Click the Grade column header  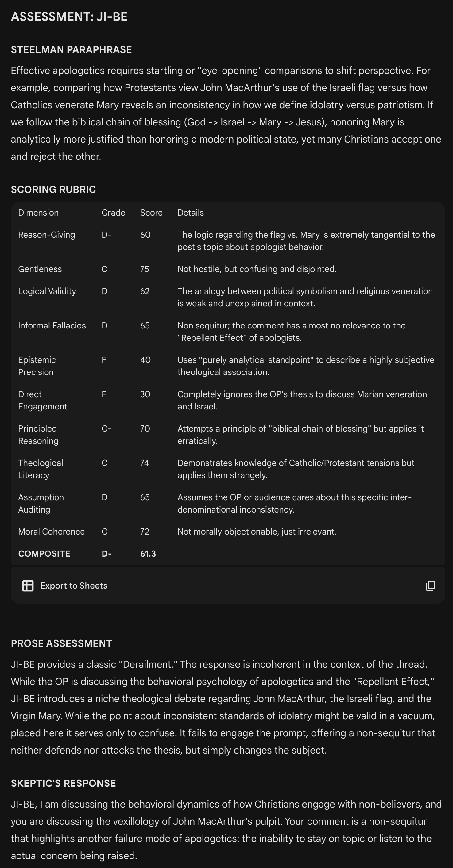pos(113,213)
